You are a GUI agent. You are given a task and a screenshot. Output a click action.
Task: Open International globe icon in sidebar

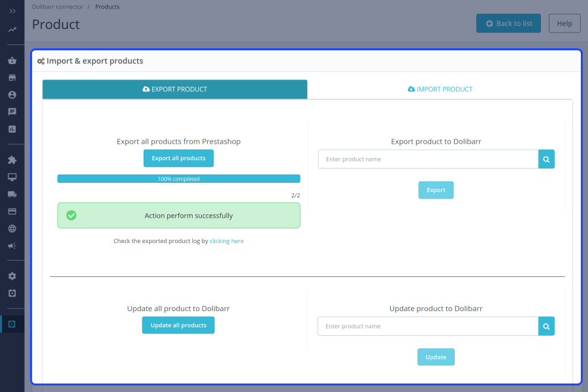click(x=12, y=229)
